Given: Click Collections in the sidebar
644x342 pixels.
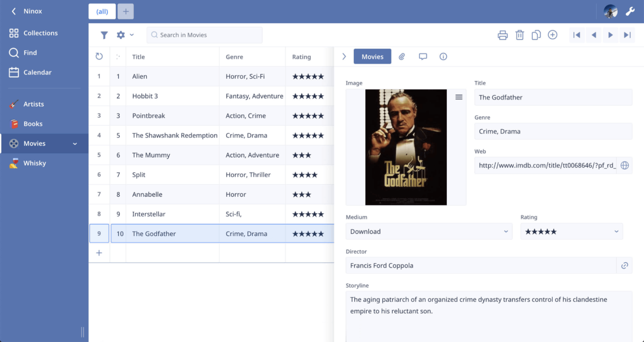Looking at the screenshot, I should (x=40, y=33).
